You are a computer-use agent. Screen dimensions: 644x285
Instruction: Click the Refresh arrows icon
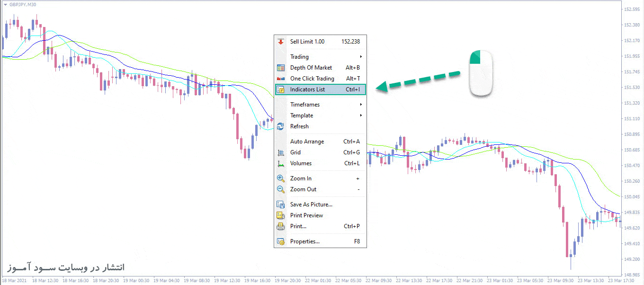click(x=281, y=126)
